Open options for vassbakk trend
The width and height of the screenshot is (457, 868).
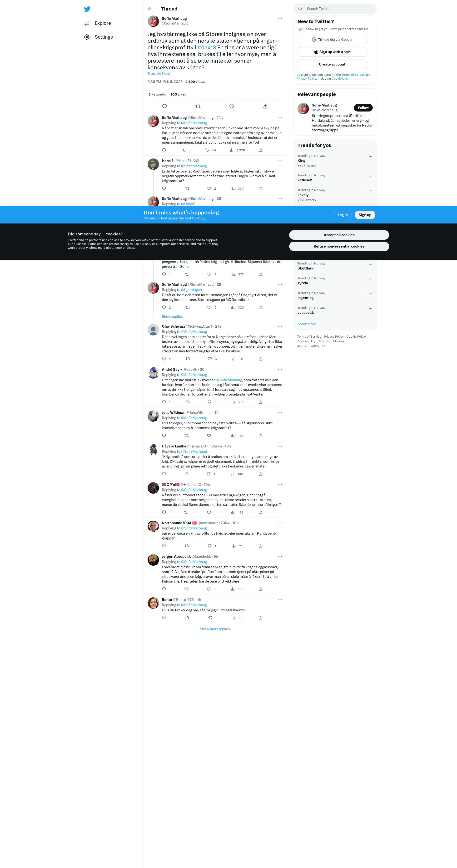click(370, 309)
